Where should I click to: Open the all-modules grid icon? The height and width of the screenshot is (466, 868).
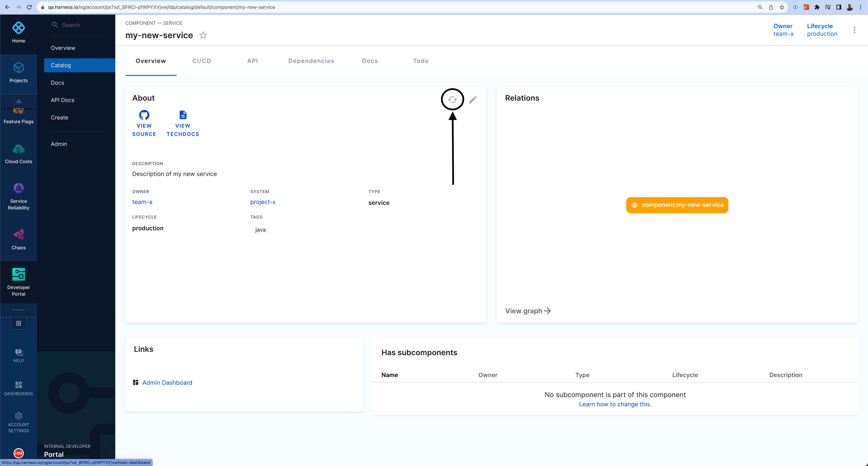coord(18,323)
